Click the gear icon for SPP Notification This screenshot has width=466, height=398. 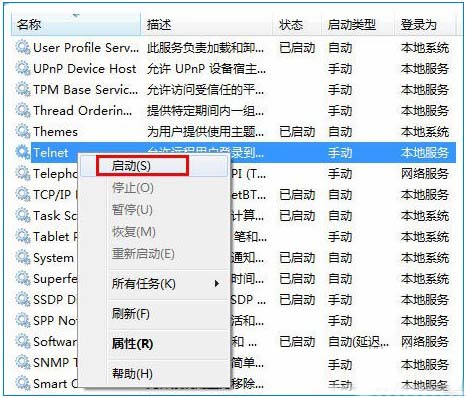pos(23,320)
